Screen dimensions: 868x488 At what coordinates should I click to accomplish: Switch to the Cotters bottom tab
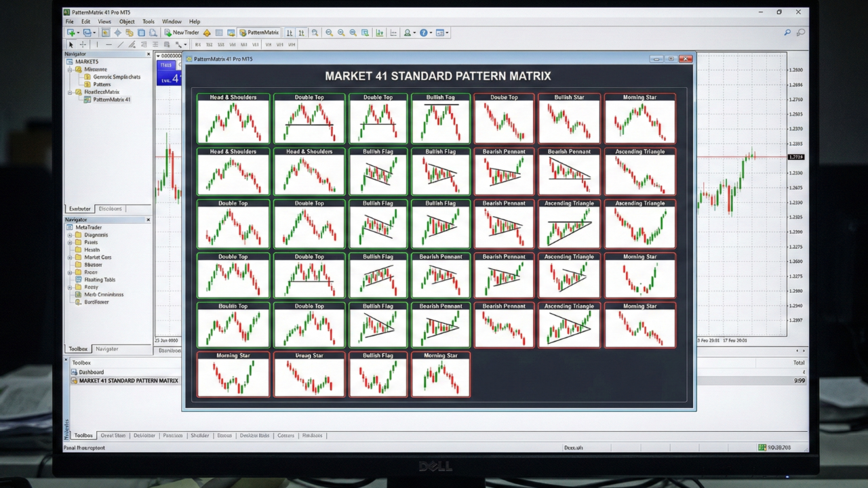(x=285, y=435)
